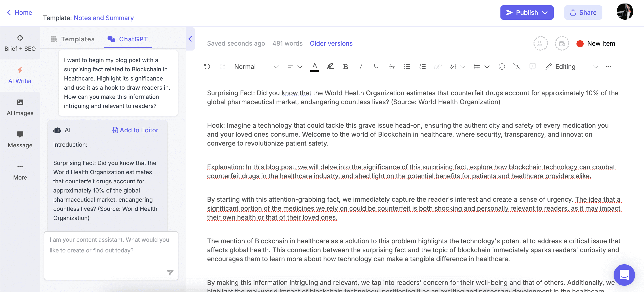644x292 pixels.
Task: Toggle underline formatting
Action: click(376, 66)
